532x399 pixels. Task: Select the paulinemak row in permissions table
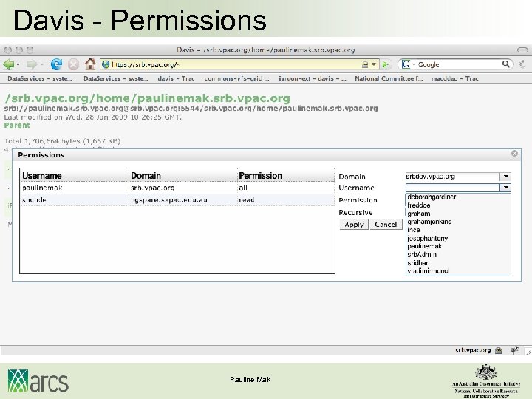[x=177, y=188]
